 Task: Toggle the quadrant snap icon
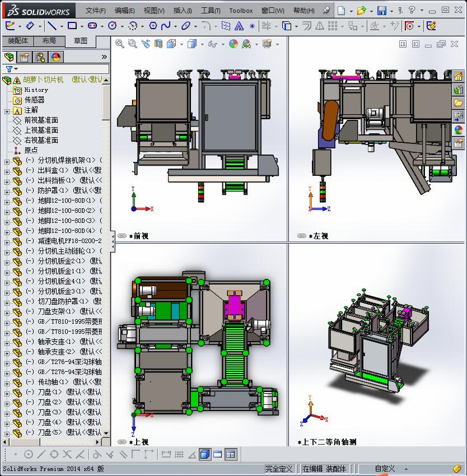point(54,454)
